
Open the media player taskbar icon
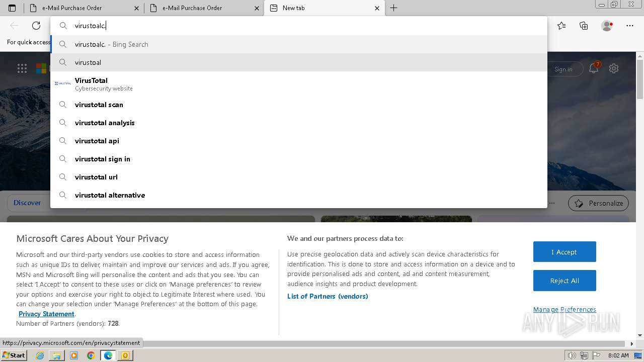(x=74, y=355)
